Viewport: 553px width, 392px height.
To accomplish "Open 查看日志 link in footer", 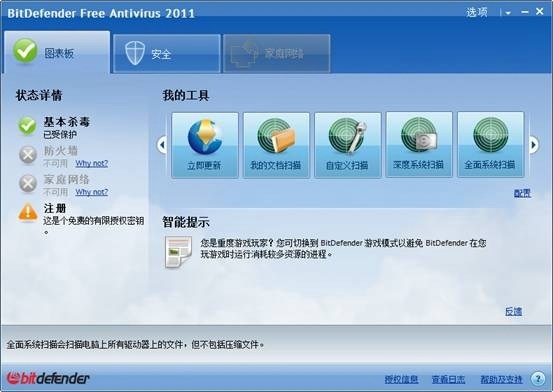I will coord(448,379).
